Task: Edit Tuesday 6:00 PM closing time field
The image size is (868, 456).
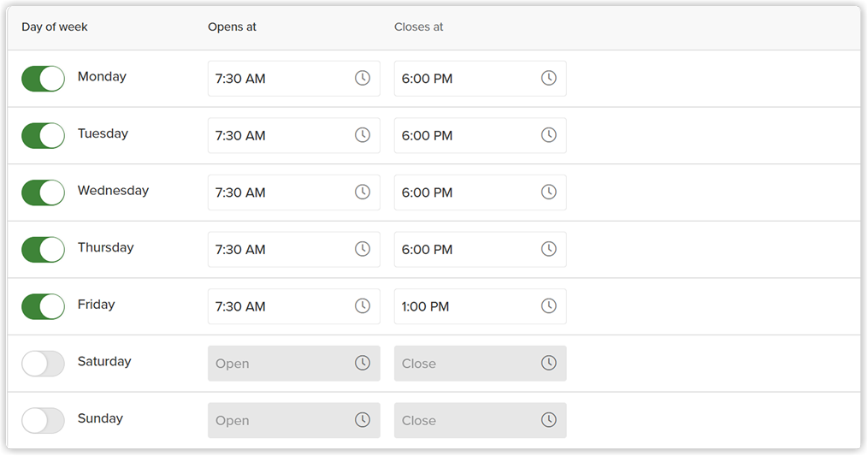Action: (481, 136)
